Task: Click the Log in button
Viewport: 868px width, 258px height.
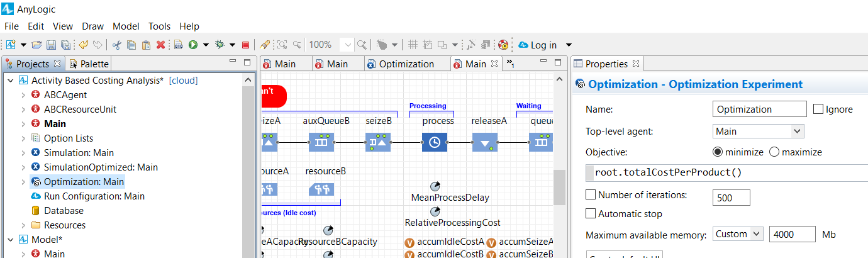Action: (538, 45)
